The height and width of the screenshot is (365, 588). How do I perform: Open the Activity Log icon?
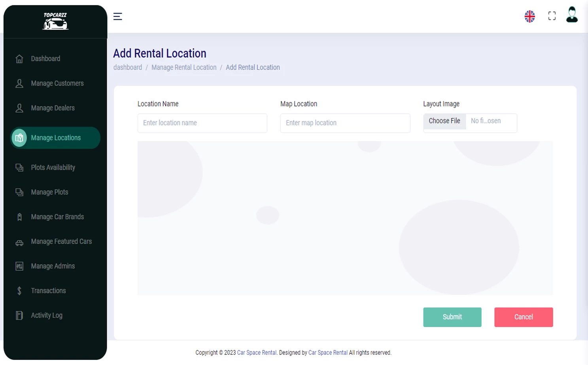click(19, 315)
